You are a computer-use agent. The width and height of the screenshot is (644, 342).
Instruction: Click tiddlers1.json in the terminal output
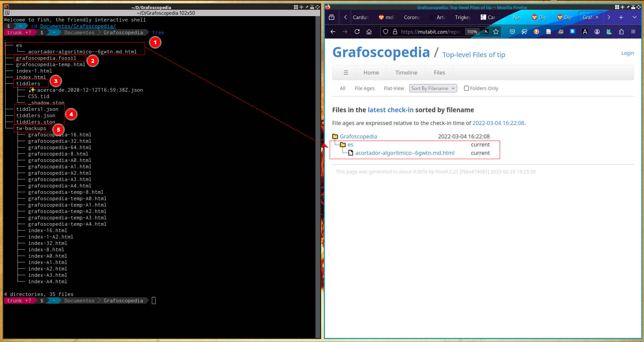37,109
